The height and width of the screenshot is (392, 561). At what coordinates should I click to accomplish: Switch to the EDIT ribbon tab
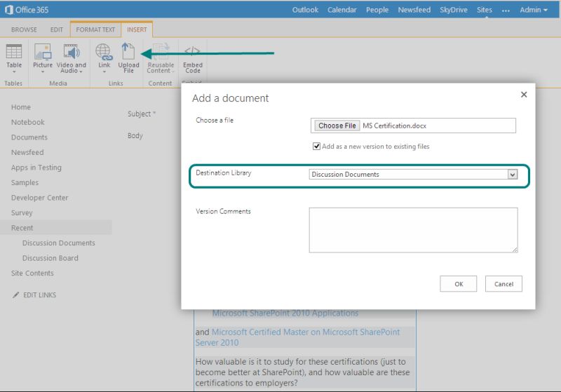pos(57,29)
